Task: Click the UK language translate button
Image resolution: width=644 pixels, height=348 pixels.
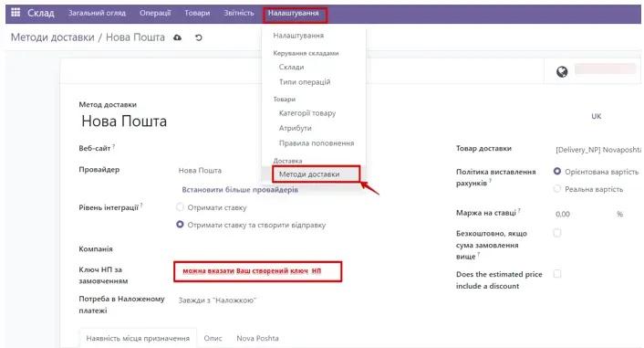Action: pos(596,116)
